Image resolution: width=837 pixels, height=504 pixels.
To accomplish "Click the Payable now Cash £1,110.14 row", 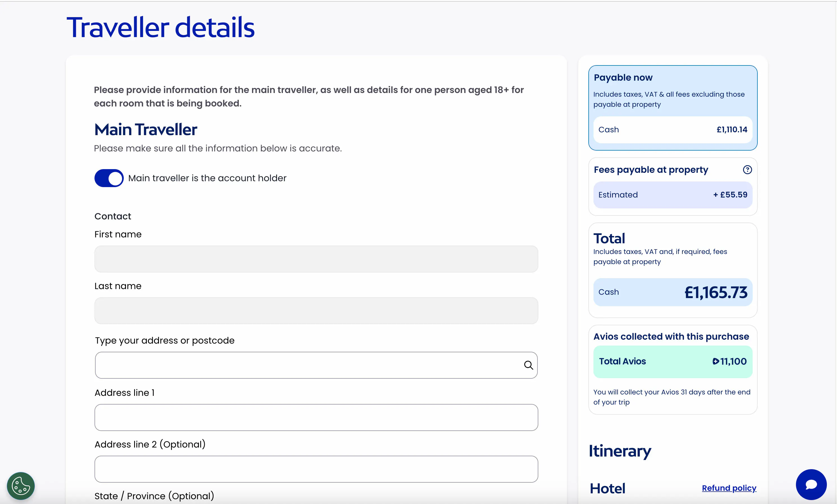I will point(672,130).
